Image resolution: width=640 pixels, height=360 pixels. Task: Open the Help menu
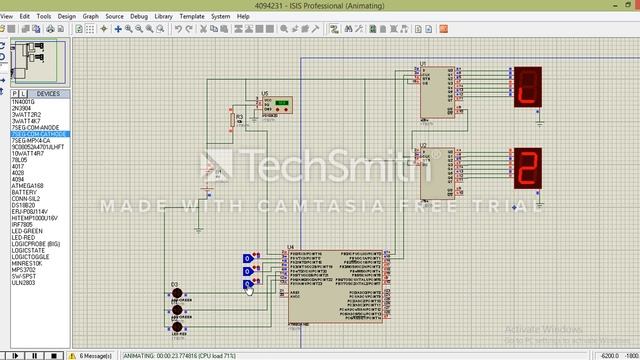tap(243, 16)
